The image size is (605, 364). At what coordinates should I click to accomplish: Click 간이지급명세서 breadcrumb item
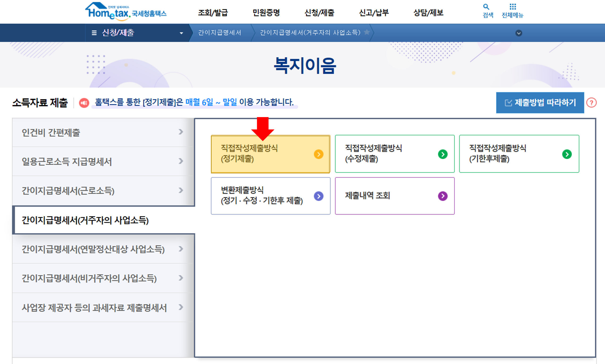pos(220,32)
